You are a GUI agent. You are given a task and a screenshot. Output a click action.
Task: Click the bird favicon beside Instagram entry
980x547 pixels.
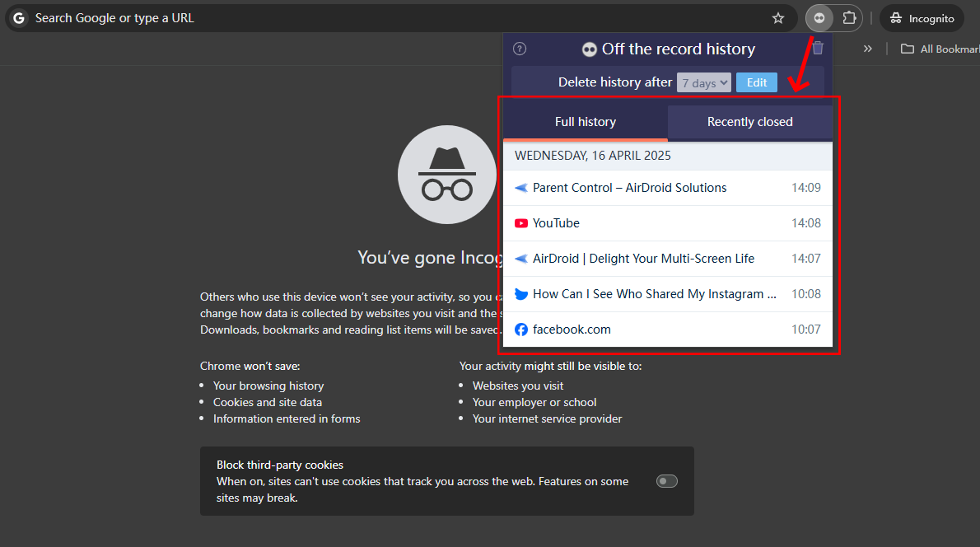[520, 294]
